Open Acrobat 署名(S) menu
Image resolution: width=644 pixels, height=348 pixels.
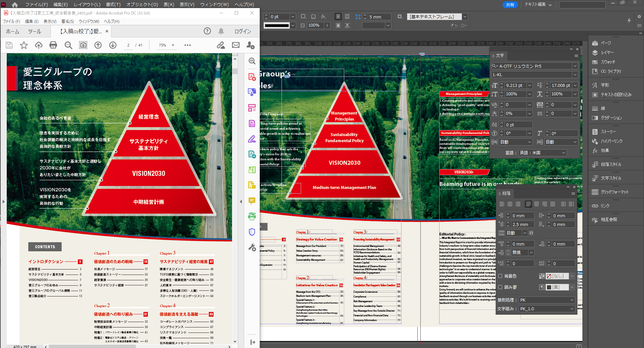click(68, 22)
